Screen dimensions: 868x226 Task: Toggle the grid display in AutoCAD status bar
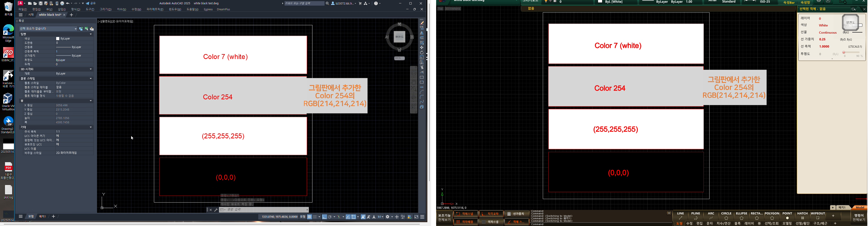309,217
